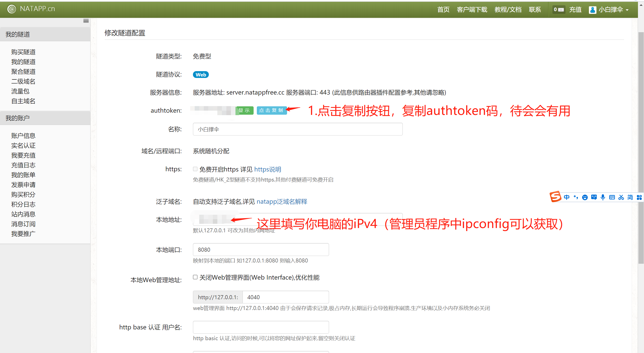The image size is (644, 353).
Task: View 积分日志 sidebar link
Action: click(23, 204)
